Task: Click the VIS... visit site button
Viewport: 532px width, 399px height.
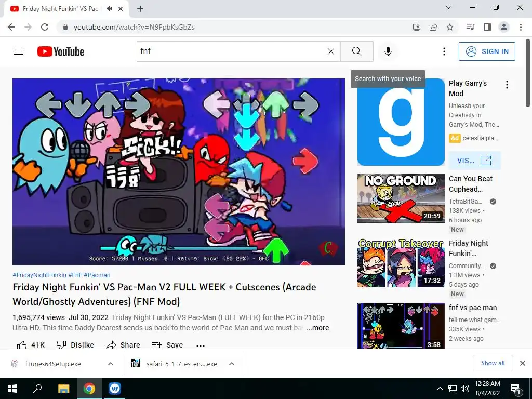Action: pos(474,161)
